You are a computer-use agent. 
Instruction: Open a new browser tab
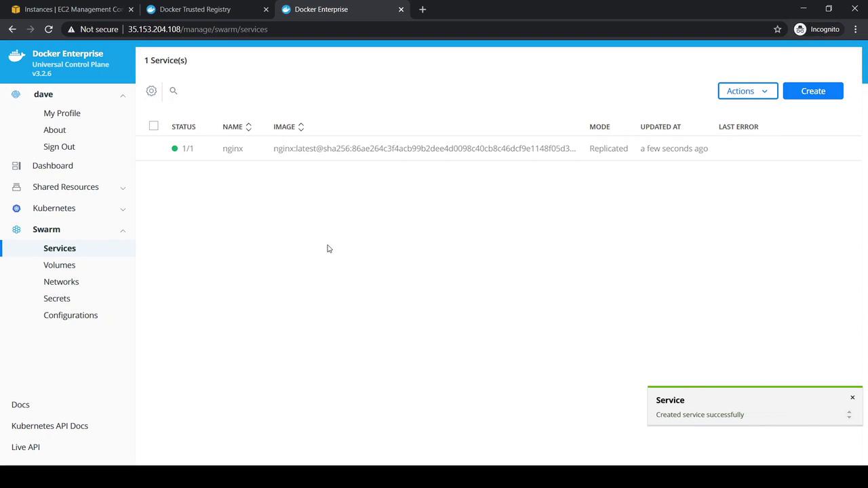coord(422,9)
